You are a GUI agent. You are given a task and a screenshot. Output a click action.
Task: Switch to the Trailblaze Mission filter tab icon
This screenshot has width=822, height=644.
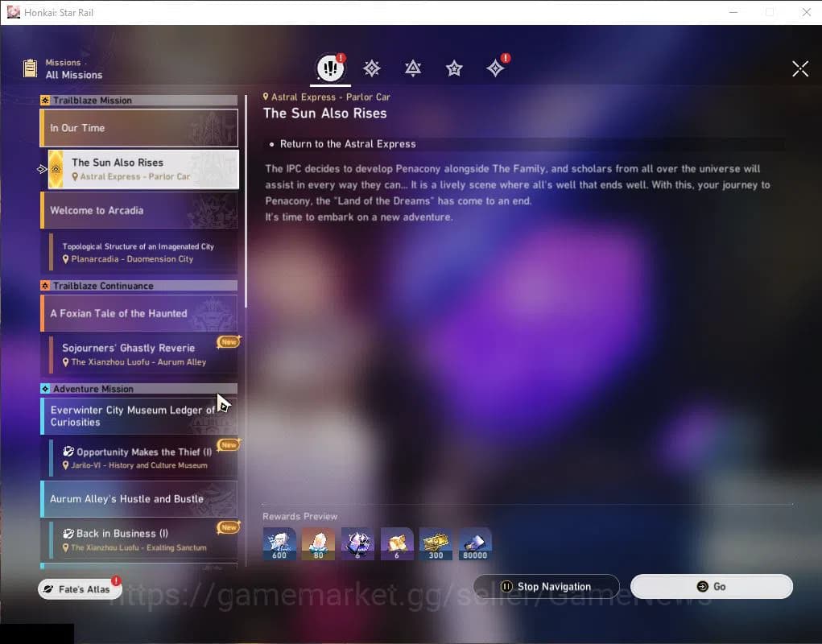[372, 68]
